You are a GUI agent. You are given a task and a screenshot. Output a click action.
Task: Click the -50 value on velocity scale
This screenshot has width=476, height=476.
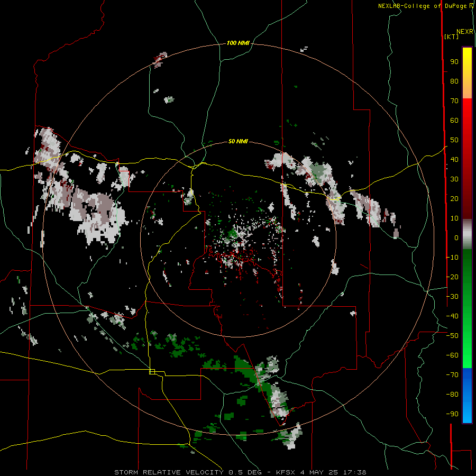click(452, 336)
